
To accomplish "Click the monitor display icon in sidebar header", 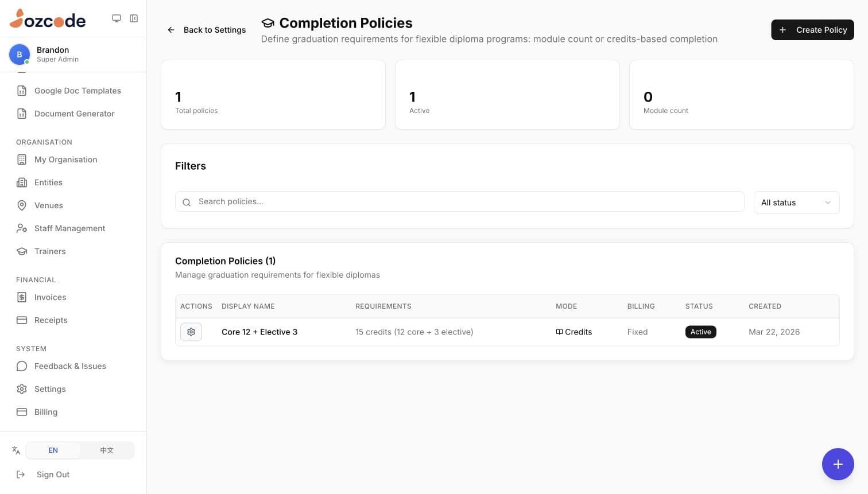I will pos(117,18).
